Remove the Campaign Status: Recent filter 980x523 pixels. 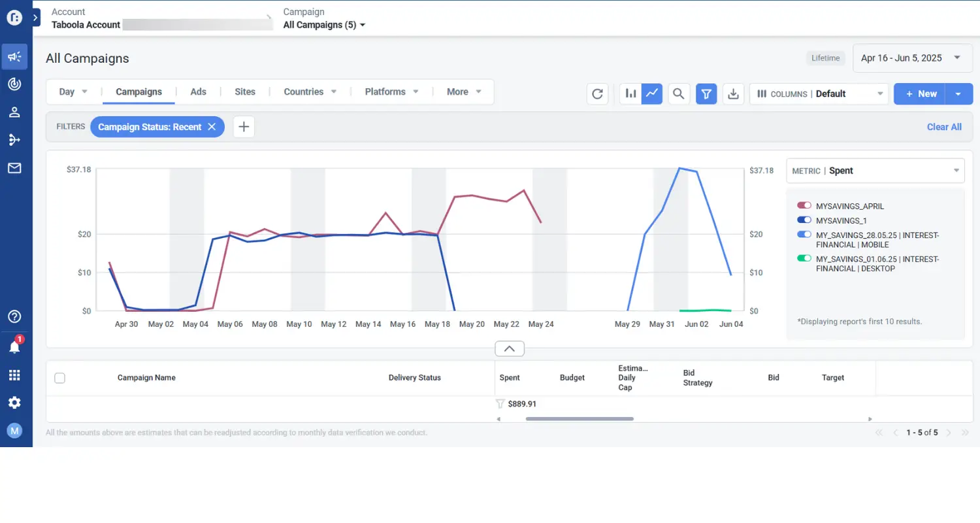point(212,127)
